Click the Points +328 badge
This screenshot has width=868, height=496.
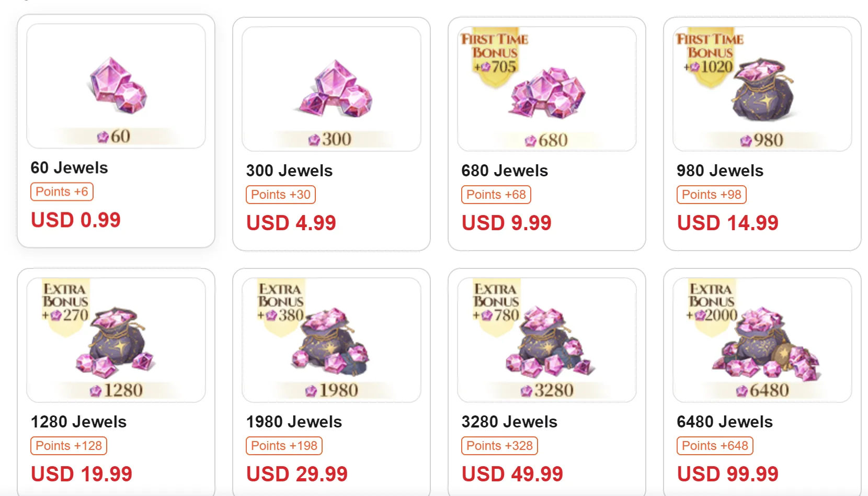[x=499, y=446]
